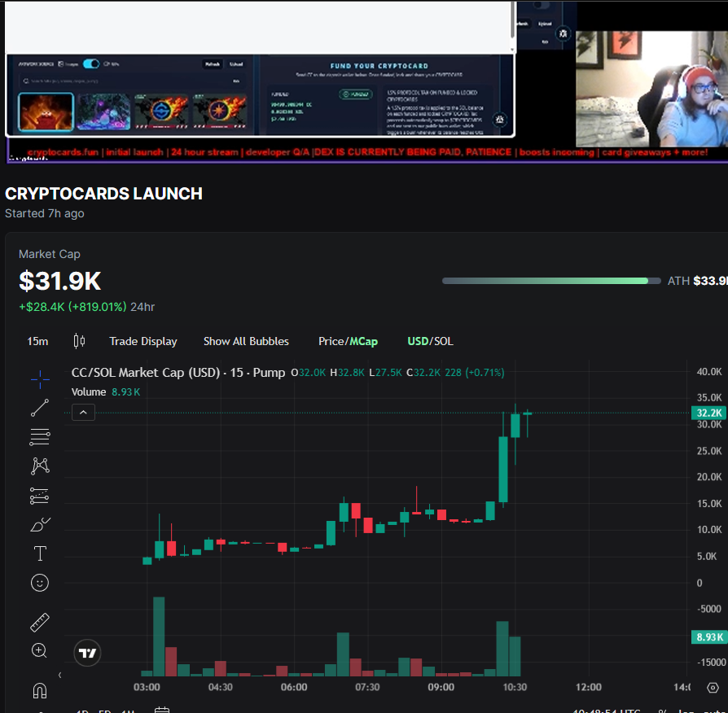The height and width of the screenshot is (713, 728).
Task: Open the emoji icons tool
Action: [x=40, y=583]
